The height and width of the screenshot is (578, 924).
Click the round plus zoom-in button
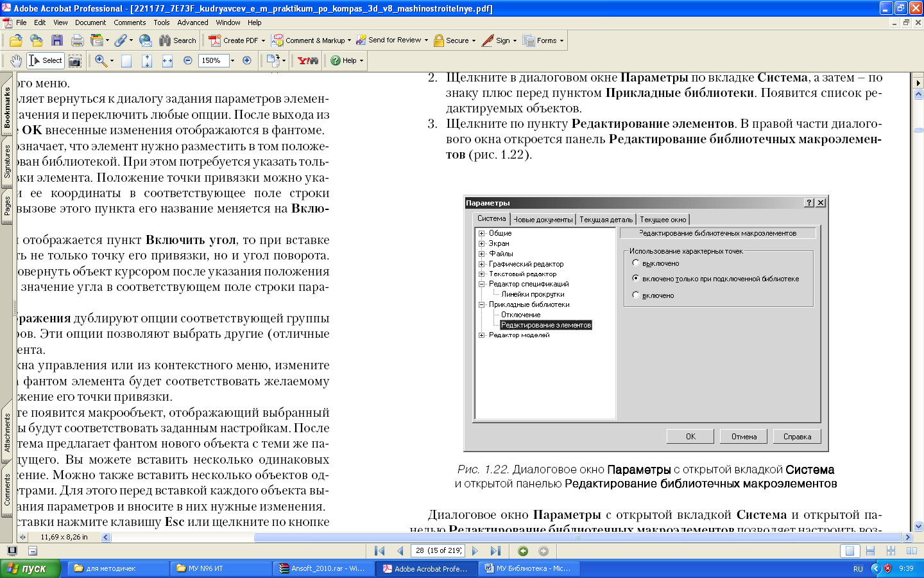click(247, 60)
